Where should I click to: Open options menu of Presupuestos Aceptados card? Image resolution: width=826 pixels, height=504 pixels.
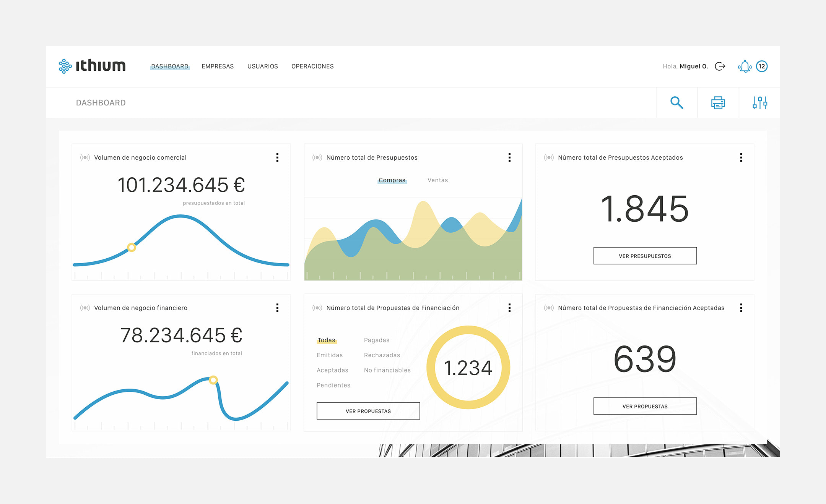[741, 157]
